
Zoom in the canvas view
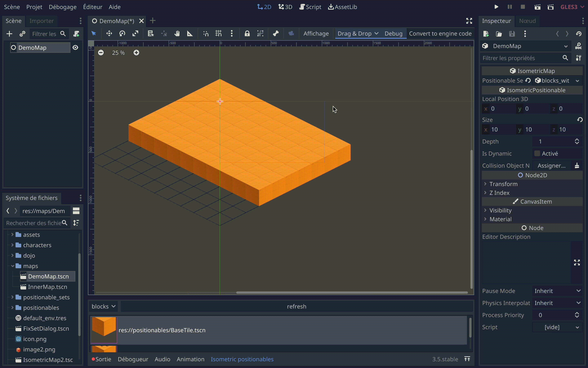(136, 53)
